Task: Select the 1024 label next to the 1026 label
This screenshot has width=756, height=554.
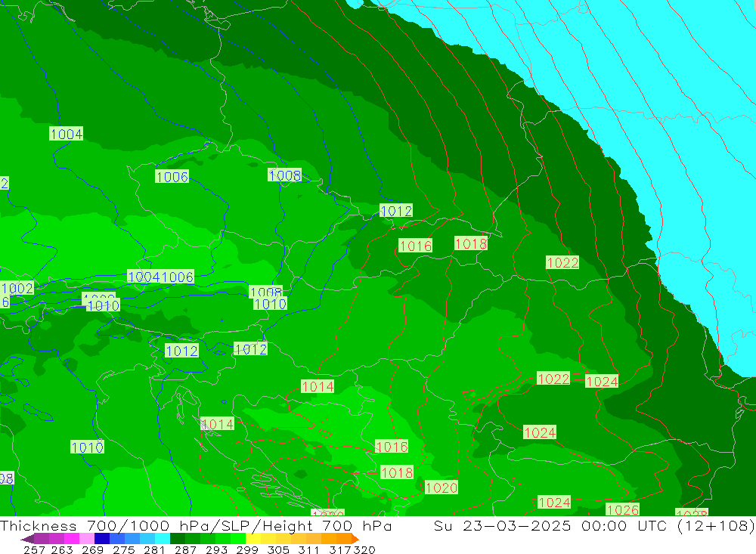Action: pos(554,503)
